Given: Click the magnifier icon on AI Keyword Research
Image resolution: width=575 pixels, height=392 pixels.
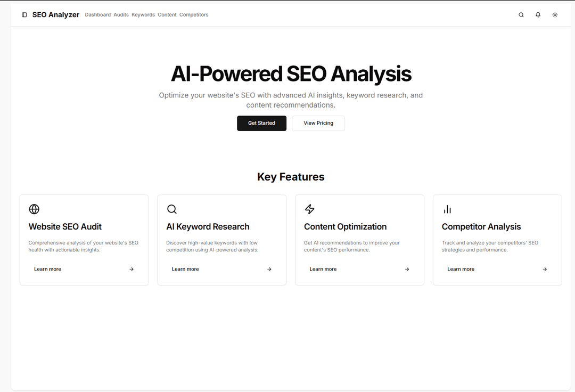Looking at the screenshot, I should tap(172, 209).
